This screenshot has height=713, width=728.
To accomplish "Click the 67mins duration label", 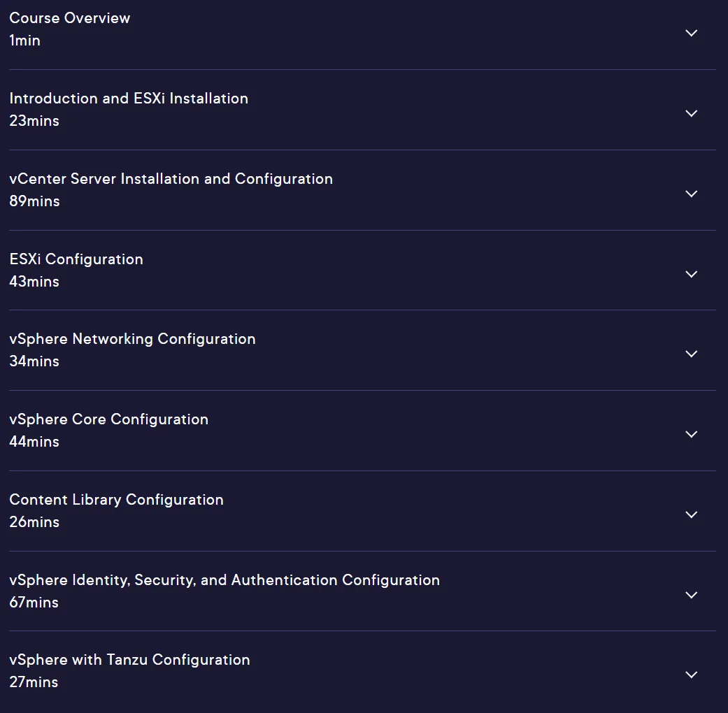I will pos(34,602).
